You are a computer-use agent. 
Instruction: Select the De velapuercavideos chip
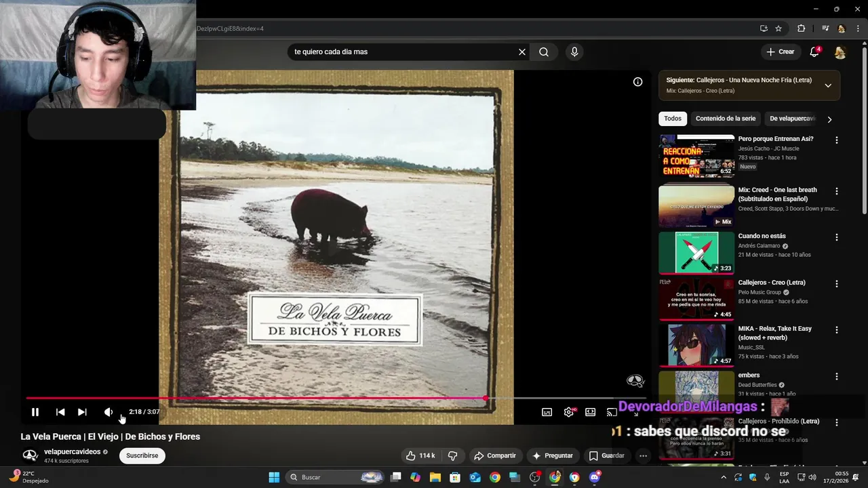793,119
